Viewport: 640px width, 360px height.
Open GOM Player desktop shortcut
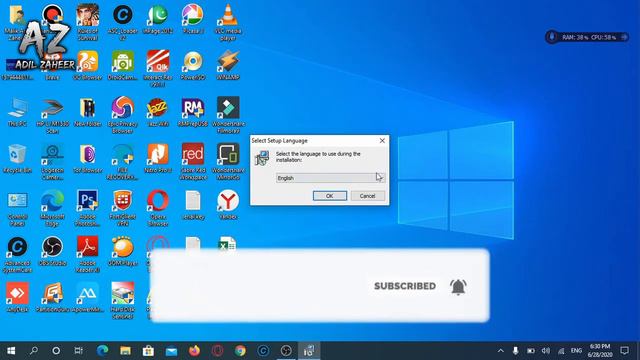click(x=122, y=251)
